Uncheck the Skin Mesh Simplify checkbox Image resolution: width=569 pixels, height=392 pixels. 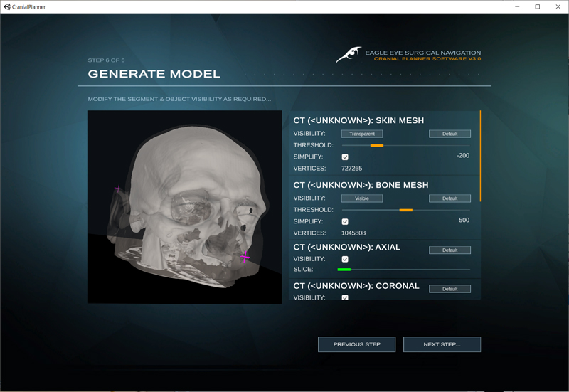[x=345, y=157]
